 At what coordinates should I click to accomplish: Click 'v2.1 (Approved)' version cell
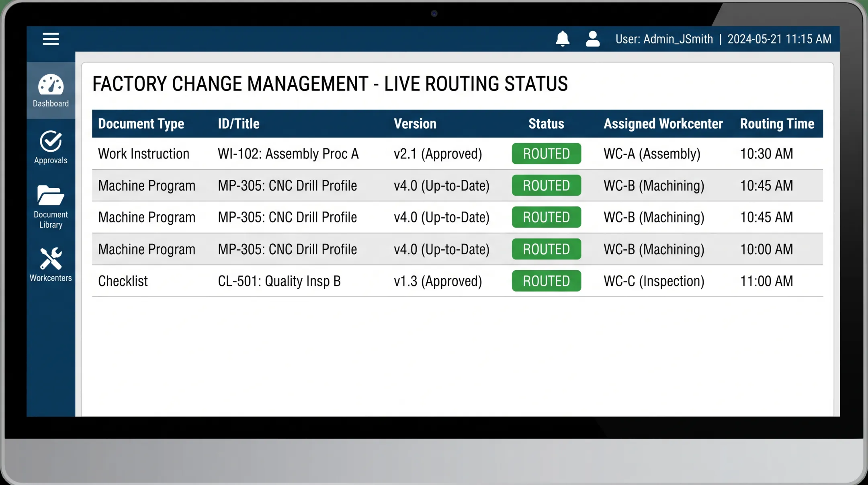438,154
